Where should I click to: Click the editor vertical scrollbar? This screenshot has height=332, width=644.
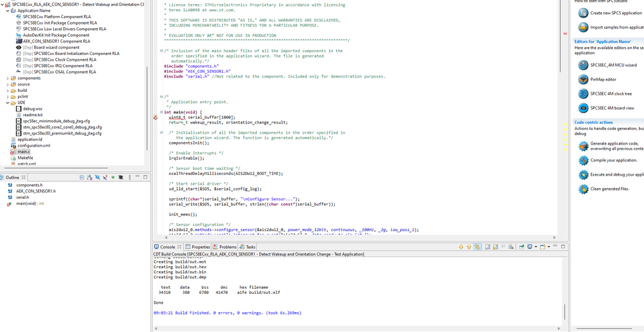[560, 36]
